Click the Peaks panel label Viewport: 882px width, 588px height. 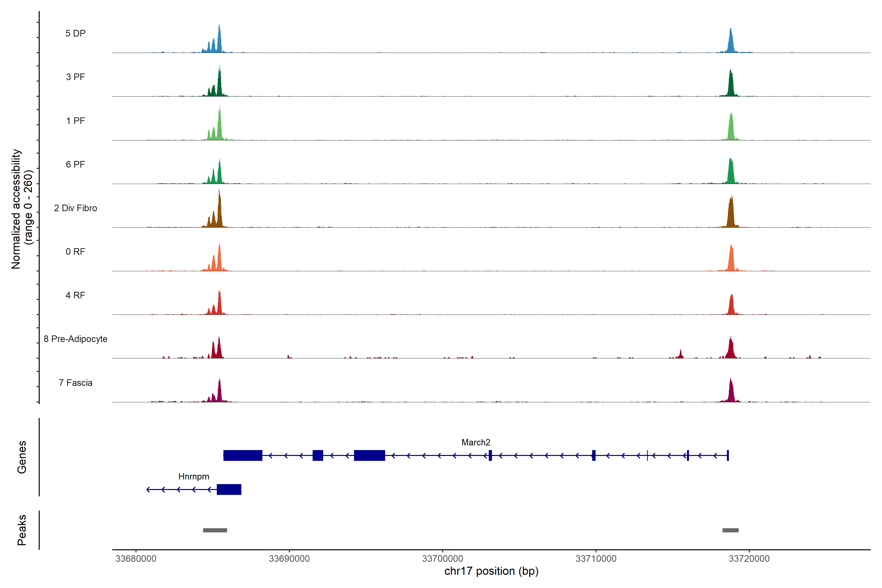click(22, 530)
